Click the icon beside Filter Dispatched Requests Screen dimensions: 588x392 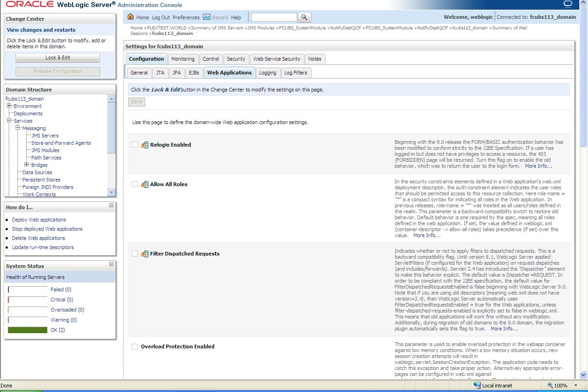145,254
